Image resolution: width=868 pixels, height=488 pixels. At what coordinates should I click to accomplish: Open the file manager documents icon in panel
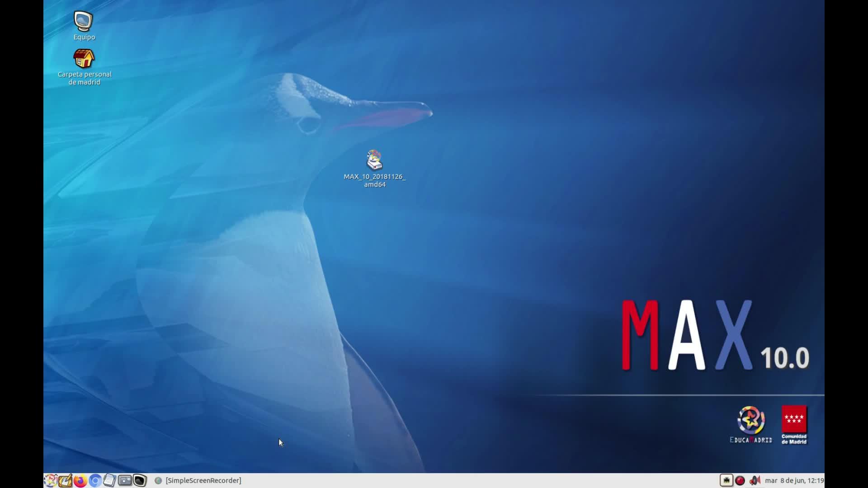pos(109,480)
